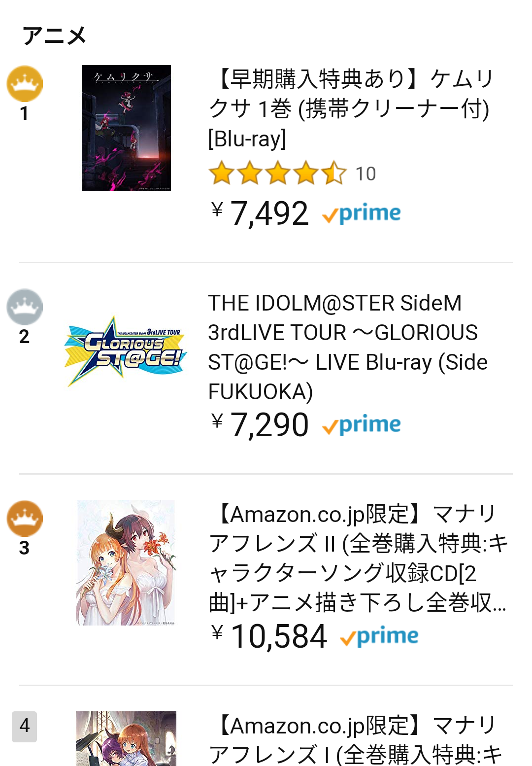This screenshot has height=766, width=532.
Task: Click the prime logo beside ¥7,492
Action: (362, 214)
